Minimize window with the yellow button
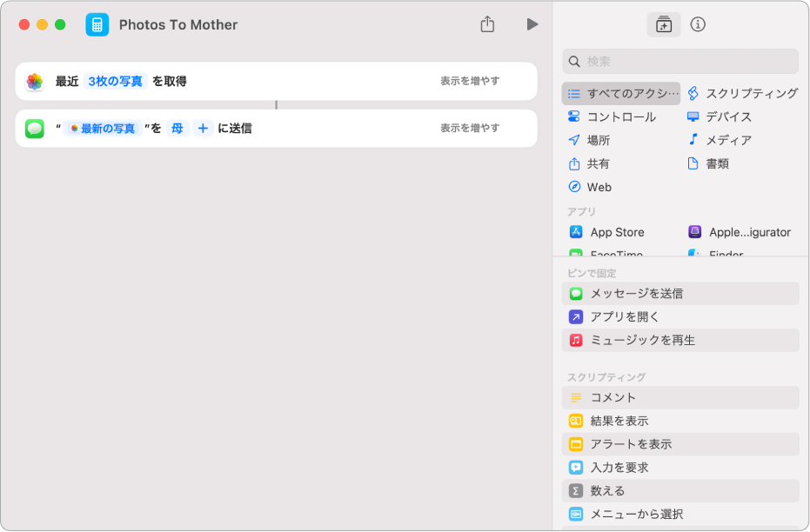This screenshot has height=532, width=810. click(x=43, y=24)
